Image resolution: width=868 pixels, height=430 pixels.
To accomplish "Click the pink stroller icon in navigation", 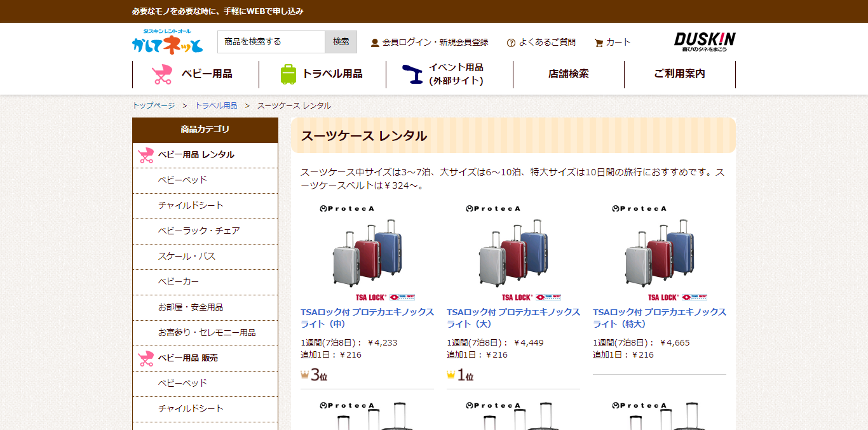I will (162, 74).
